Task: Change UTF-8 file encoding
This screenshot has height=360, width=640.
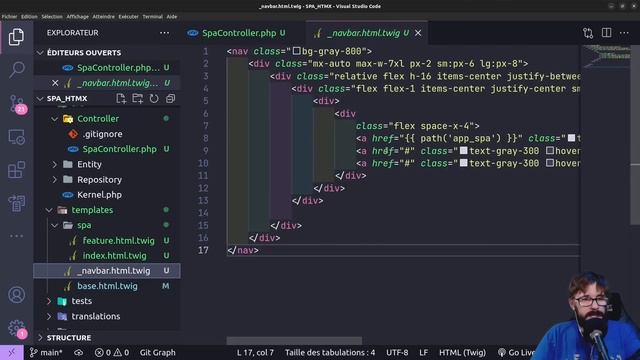Action: coord(397,352)
